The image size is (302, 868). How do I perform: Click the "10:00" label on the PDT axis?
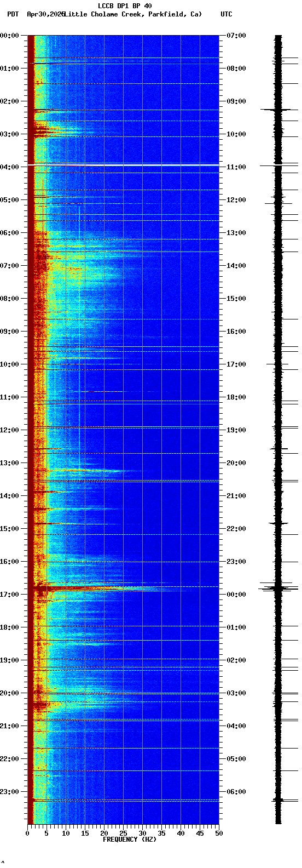coord(9,364)
